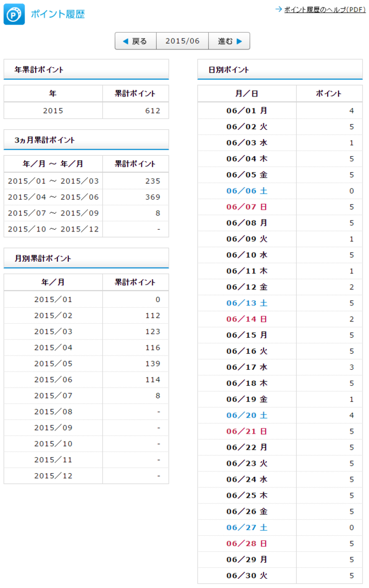Screen dimensions: 369x588
Task: Click the 年累計ポイント section header
Action: [86, 69]
